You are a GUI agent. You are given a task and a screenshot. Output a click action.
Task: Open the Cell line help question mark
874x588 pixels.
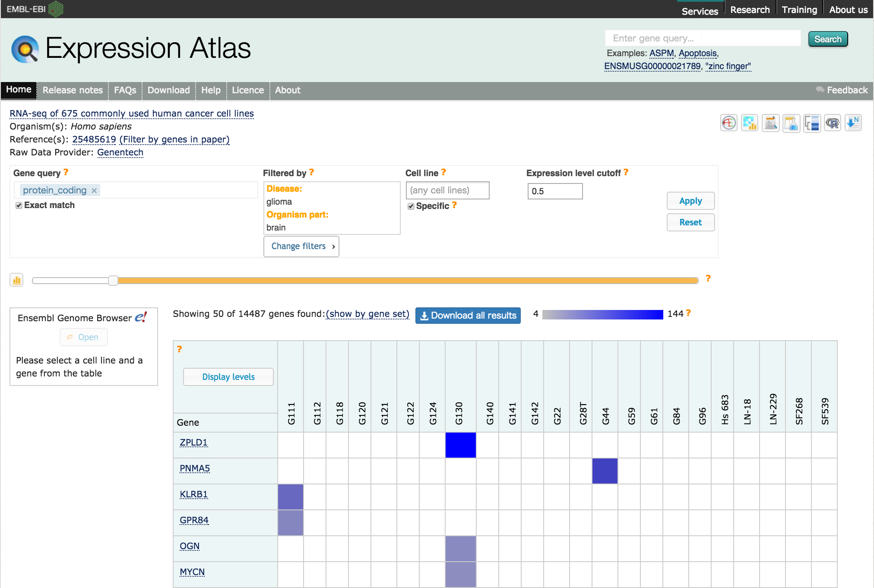coord(443,172)
